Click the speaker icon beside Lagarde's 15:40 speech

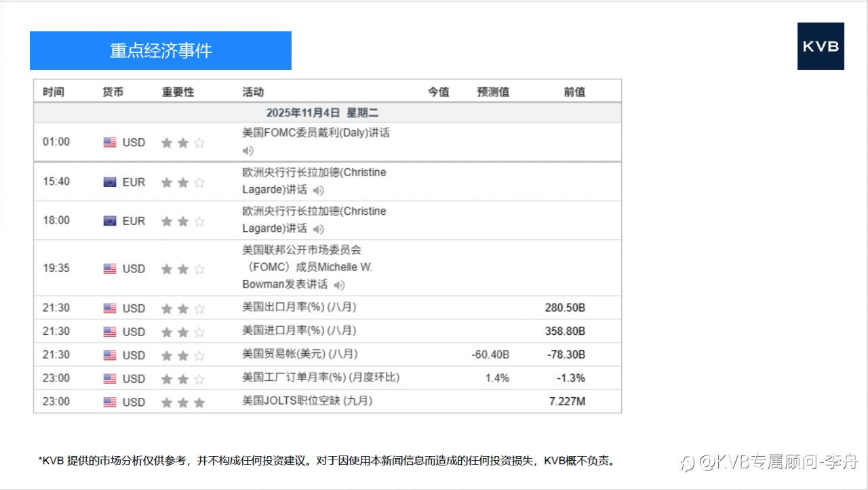[317, 190]
